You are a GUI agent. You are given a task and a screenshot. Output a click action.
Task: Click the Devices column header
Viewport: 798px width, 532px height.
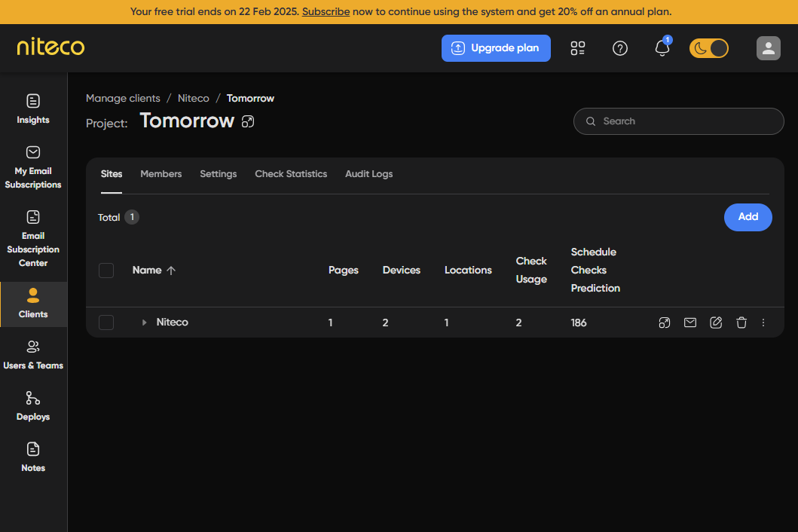[x=402, y=271]
